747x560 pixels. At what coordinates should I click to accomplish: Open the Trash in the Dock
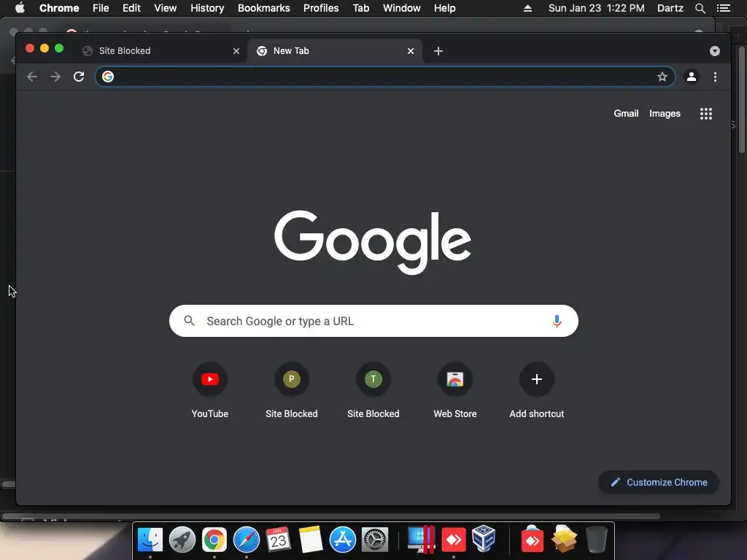tap(596, 540)
